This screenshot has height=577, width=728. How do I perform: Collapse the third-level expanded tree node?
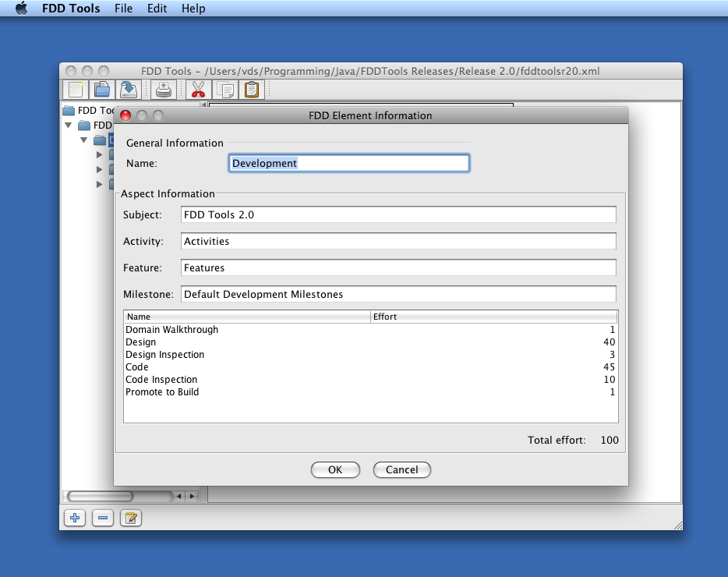84,140
